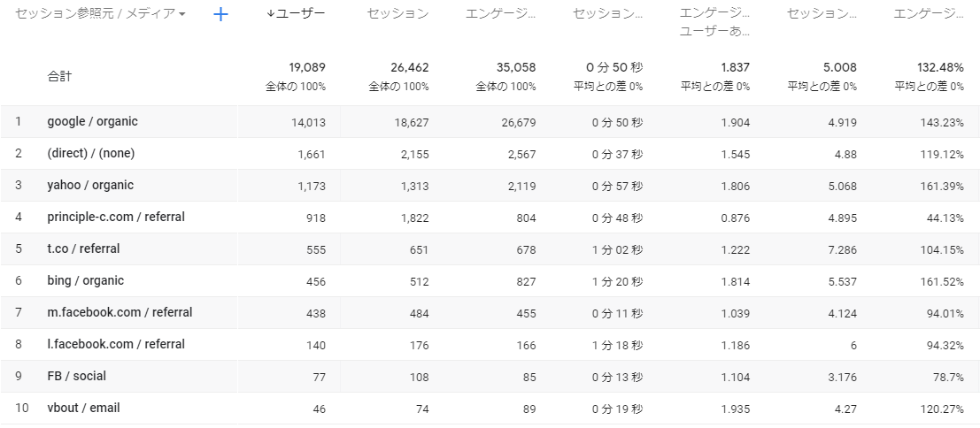The height and width of the screenshot is (428, 980).
Task: Select the google / organic row
Action: point(93,122)
